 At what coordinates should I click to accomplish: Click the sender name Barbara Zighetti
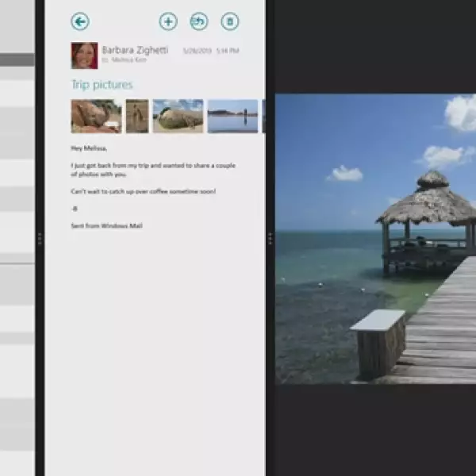point(135,50)
